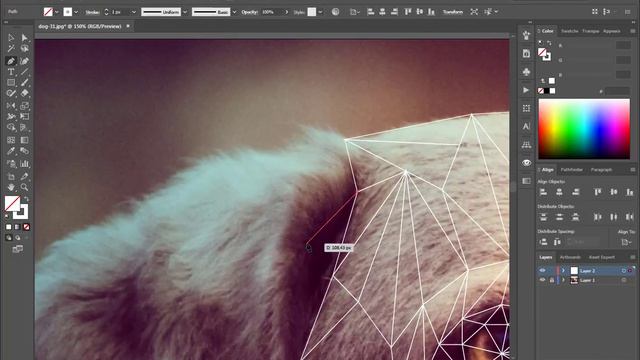Open the stroke weight dropdown
The image size is (640, 360).
pyautogui.click(x=133, y=12)
